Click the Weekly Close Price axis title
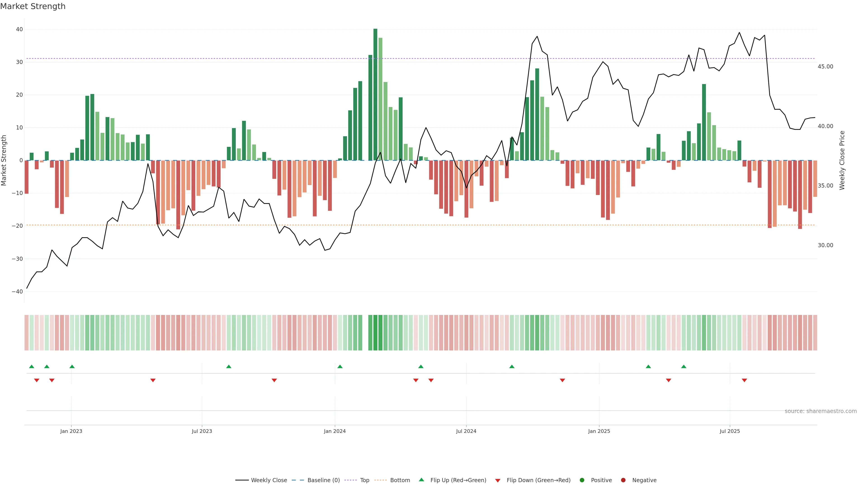This screenshot has width=868, height=488. (842, 160)
